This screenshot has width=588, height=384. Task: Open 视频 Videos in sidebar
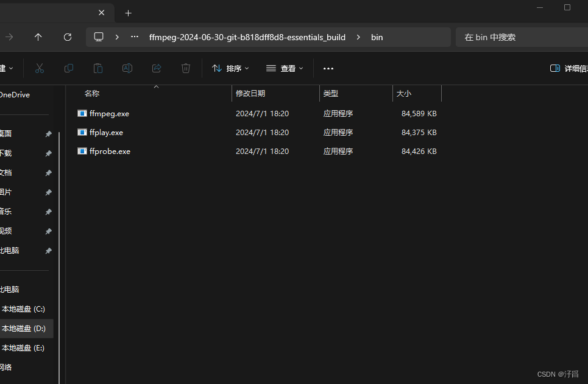(x=6, y=231)
